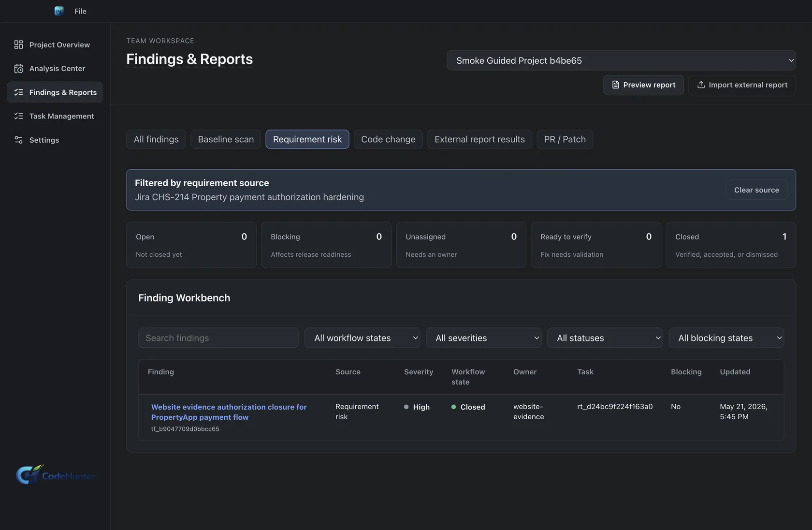
Task: Click the Blocking column header
Action: 686,372
